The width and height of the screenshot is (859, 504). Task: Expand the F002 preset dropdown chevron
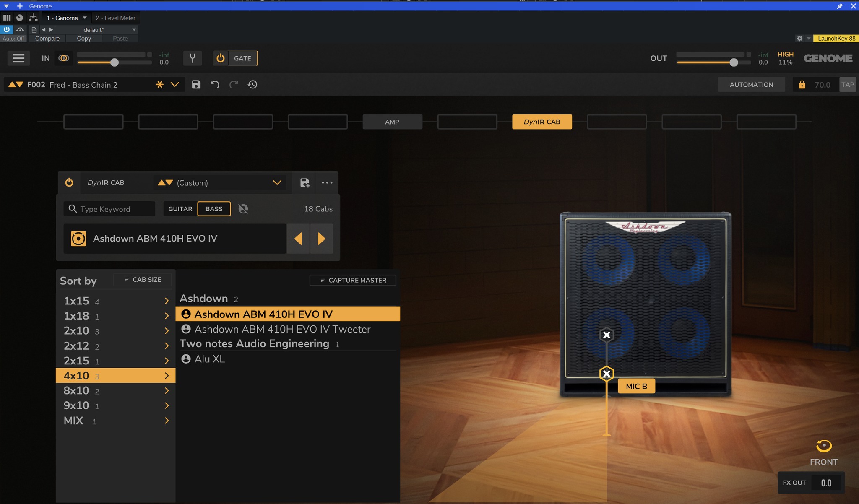pos(175,85)
